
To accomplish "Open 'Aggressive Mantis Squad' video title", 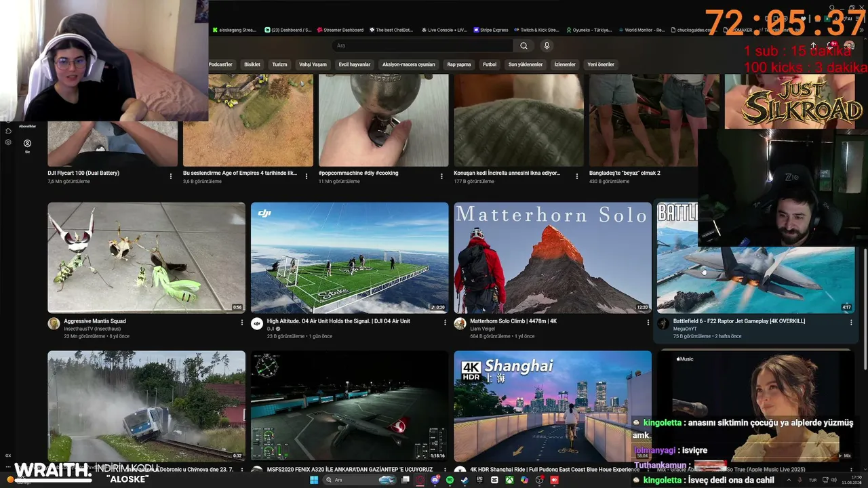I will tap(95, 321).
